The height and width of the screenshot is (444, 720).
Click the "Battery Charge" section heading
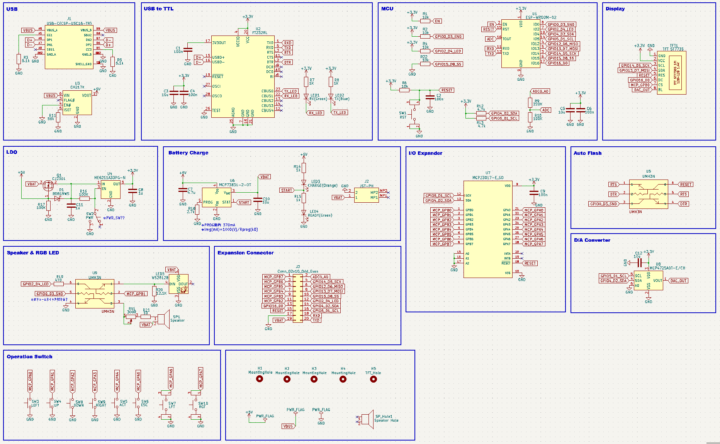pyautogui.click(x=188, y=153)
